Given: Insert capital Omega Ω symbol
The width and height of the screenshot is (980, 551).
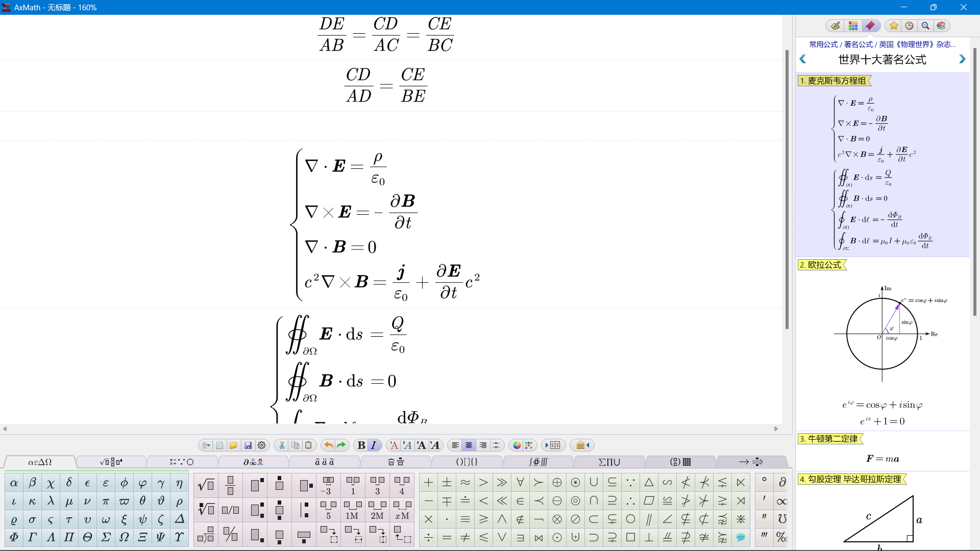Looking at the screenshot, I should click(124, 537).
